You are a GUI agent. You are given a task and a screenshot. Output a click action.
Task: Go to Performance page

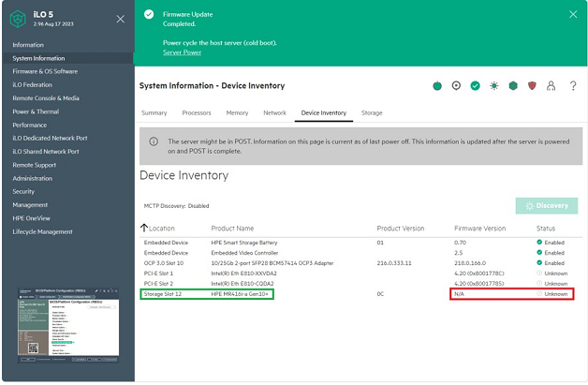(x=30, y=125)
